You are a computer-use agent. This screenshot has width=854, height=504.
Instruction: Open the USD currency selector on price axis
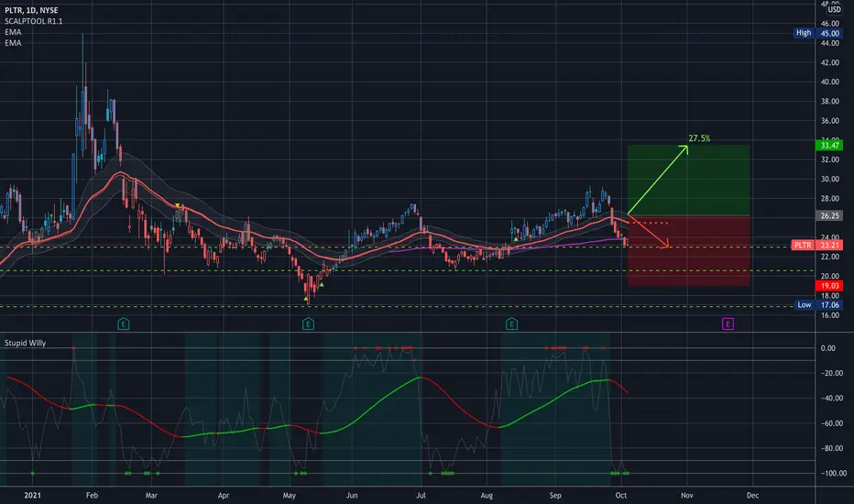click(834, 10)
